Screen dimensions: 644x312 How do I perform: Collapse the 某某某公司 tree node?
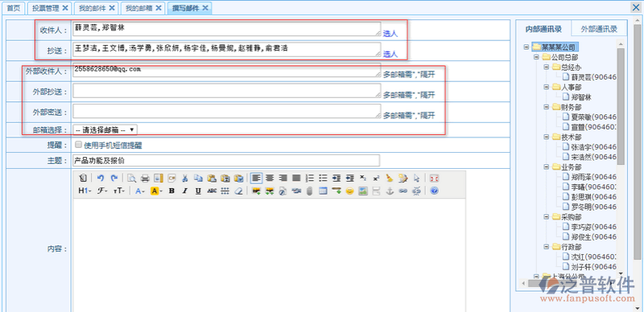click(x=526, y=47)
